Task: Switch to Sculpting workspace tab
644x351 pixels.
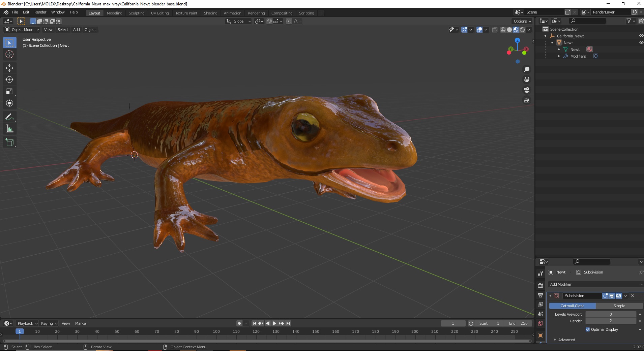Action: (x=137, y=13)
